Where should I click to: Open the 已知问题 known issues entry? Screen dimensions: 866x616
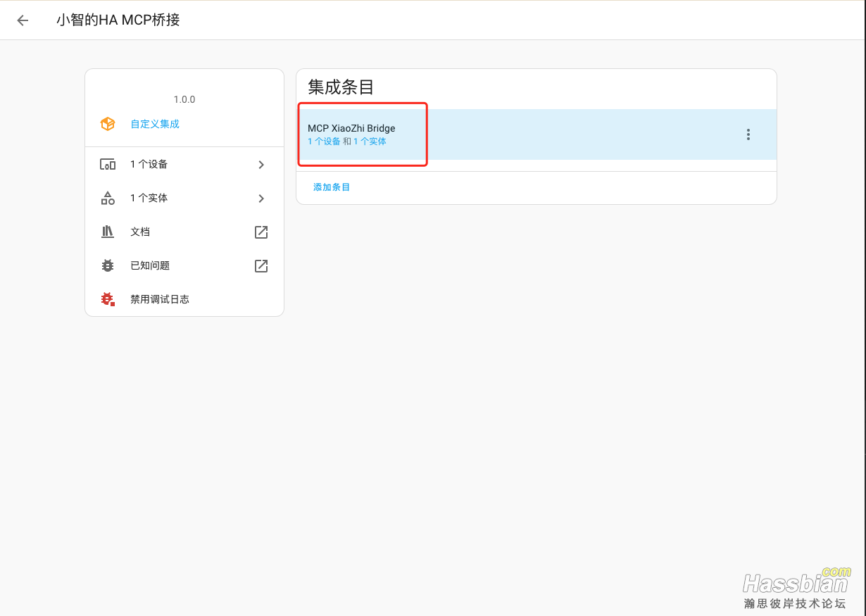[x=150, y=265]
